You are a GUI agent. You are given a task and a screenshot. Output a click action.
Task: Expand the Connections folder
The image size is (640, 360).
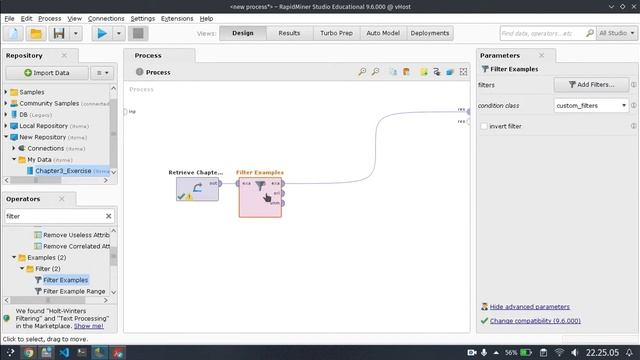tap(14, 149)
